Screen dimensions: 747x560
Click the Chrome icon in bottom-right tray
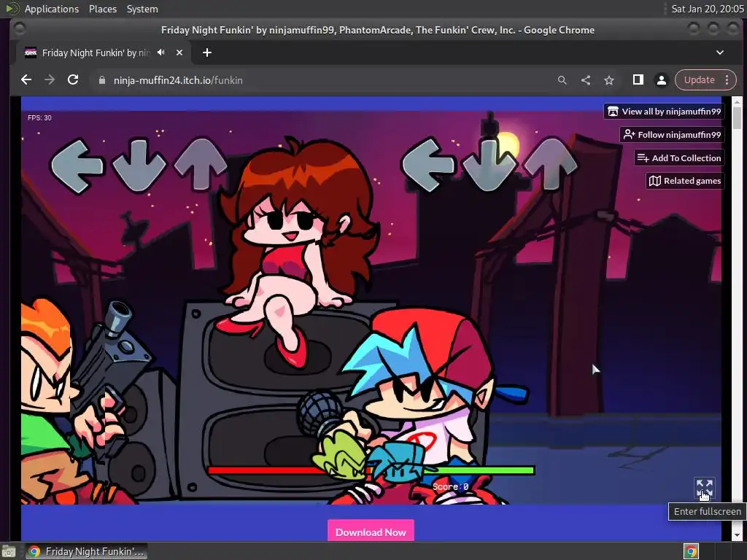(x=692, y=551)
